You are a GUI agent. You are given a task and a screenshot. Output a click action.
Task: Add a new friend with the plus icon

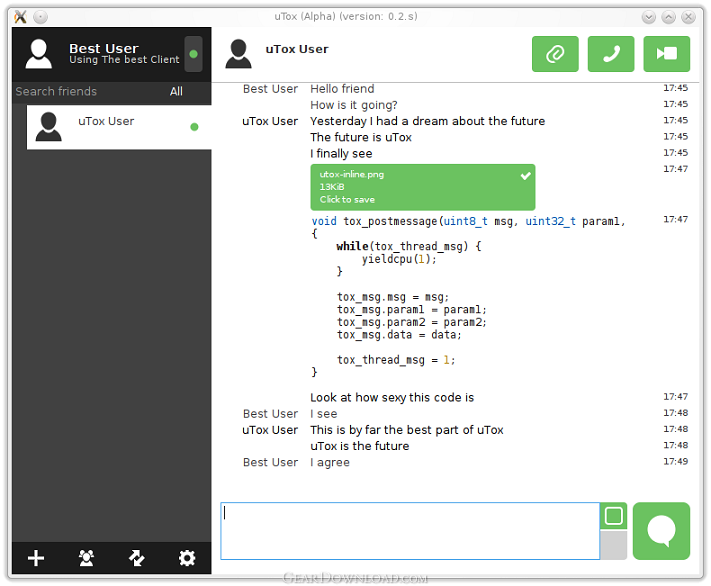36,558
